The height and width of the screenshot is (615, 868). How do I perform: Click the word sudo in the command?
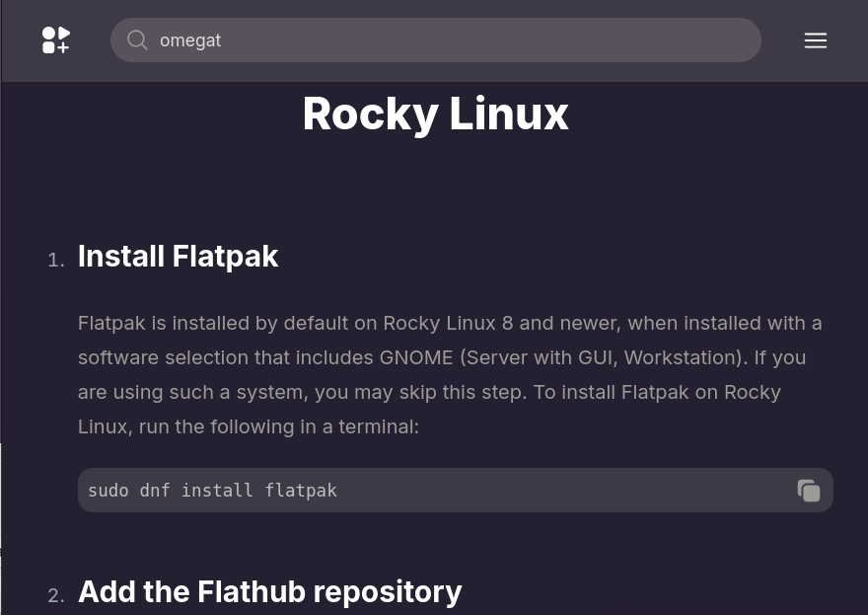pyautogui.click(x=108, y=491)
